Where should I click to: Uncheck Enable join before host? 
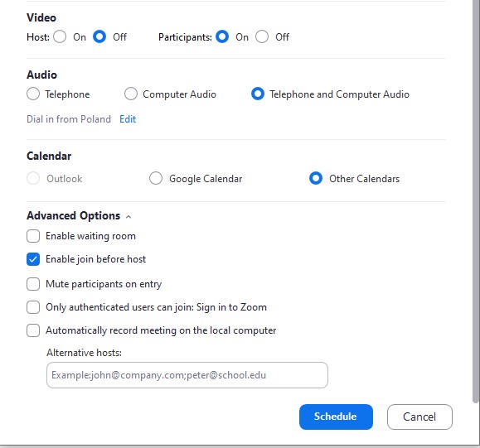[33, 259]
